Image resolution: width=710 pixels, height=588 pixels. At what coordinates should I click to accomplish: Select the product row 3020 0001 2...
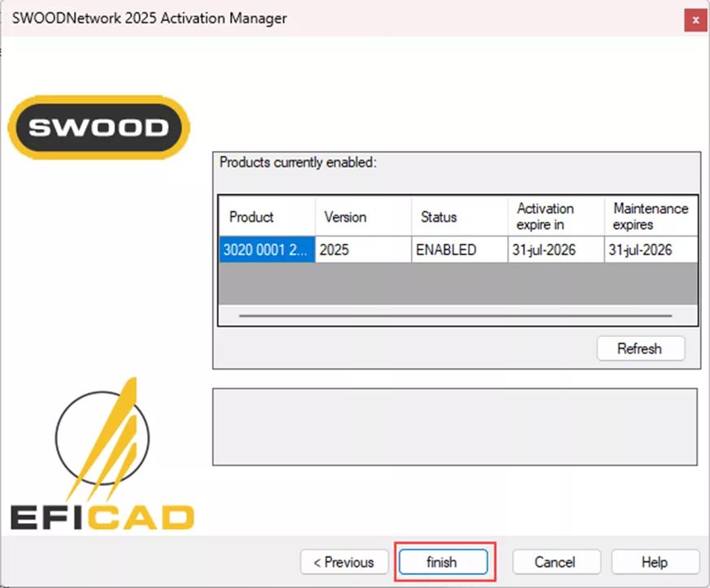tap(266, 250)
